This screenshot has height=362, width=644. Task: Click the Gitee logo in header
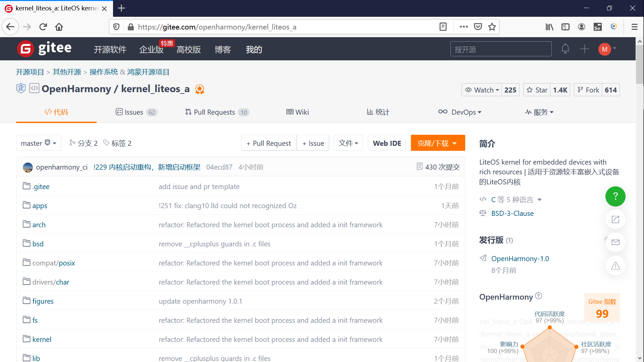[x=44, y=49]
